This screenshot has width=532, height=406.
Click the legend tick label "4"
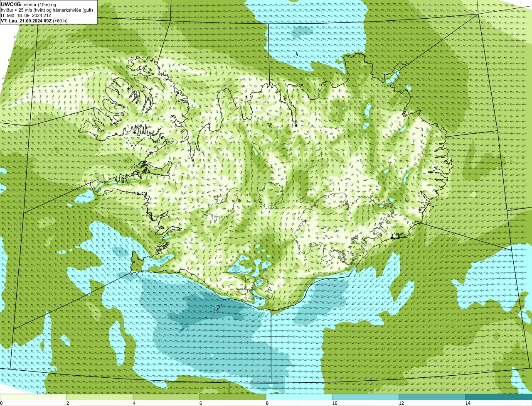tap(134, 403)
